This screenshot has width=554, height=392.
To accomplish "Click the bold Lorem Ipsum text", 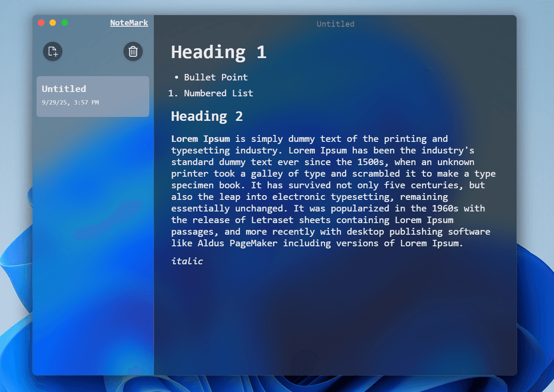I will (x=200, y=139).
